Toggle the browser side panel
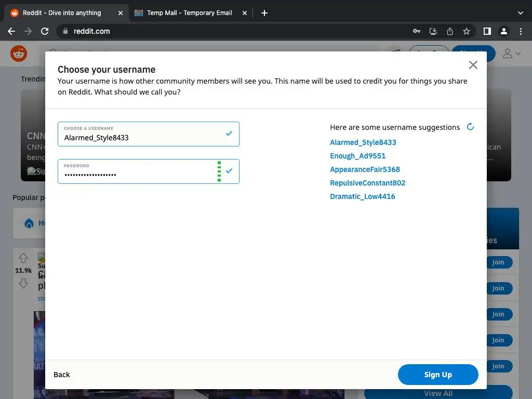532x399 pixels. tap(487, 31)
